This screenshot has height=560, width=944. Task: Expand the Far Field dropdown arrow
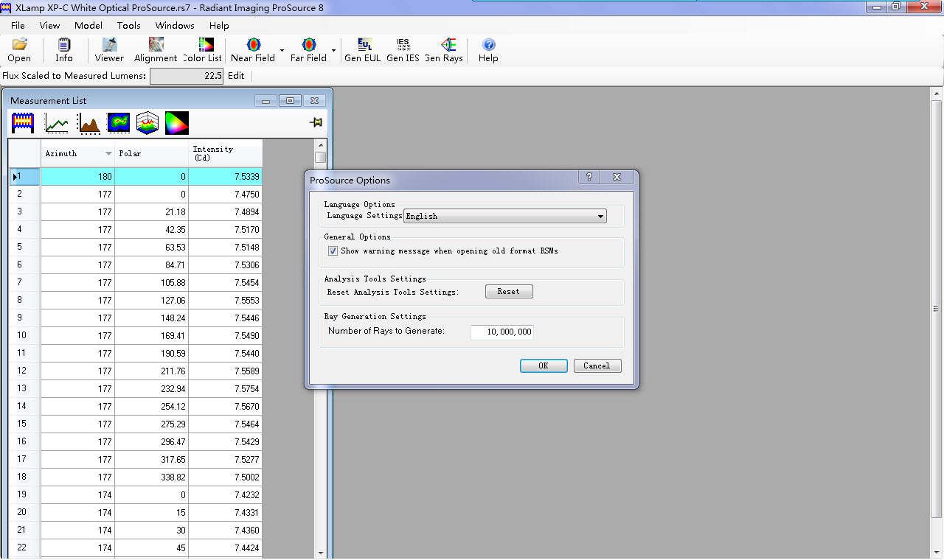(x=333, y=51)
